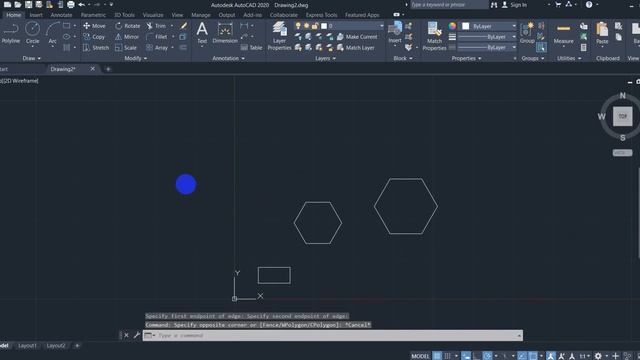
Task: Activate the Mirror command
Action: (x=127, y=37)
